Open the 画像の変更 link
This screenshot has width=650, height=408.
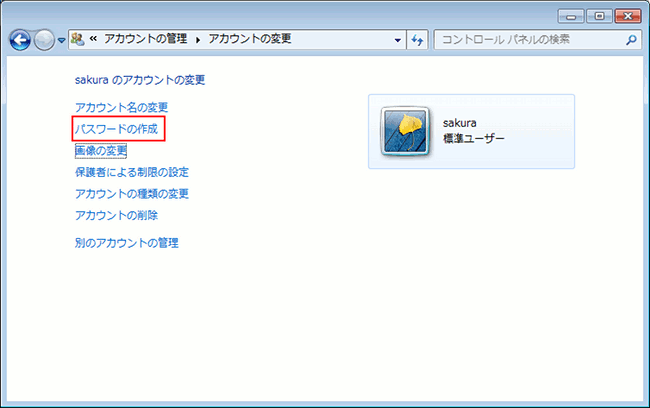coord(101,151)
